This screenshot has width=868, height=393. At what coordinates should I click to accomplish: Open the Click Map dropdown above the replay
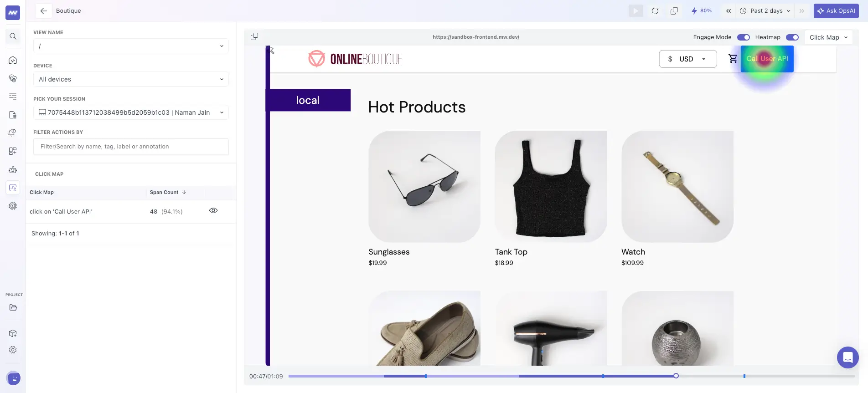[x=829, y=37]
